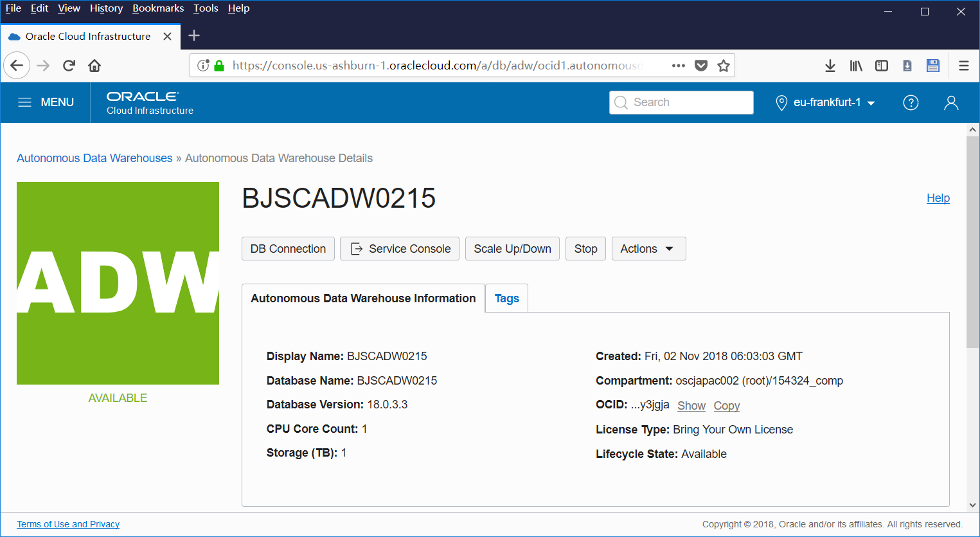980x537 pixels.
Task: Stop the database with Stop button
Action: click(x=585, y=249)
